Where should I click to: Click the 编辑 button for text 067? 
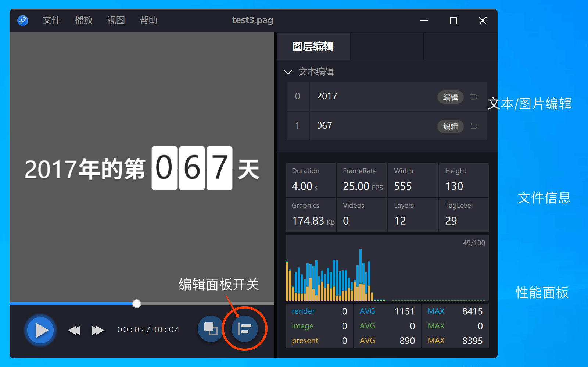pos(450,127)
